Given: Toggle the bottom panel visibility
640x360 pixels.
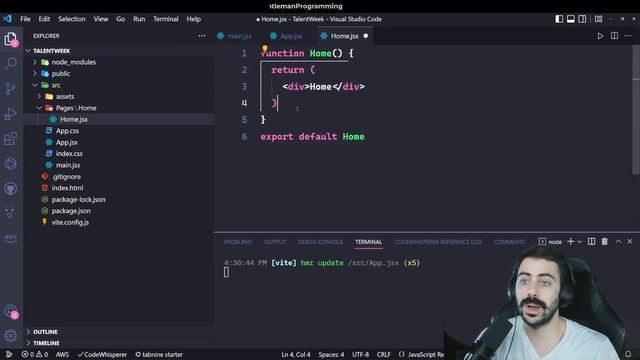Looking at the screenshot, I should (x=571, y=19).
